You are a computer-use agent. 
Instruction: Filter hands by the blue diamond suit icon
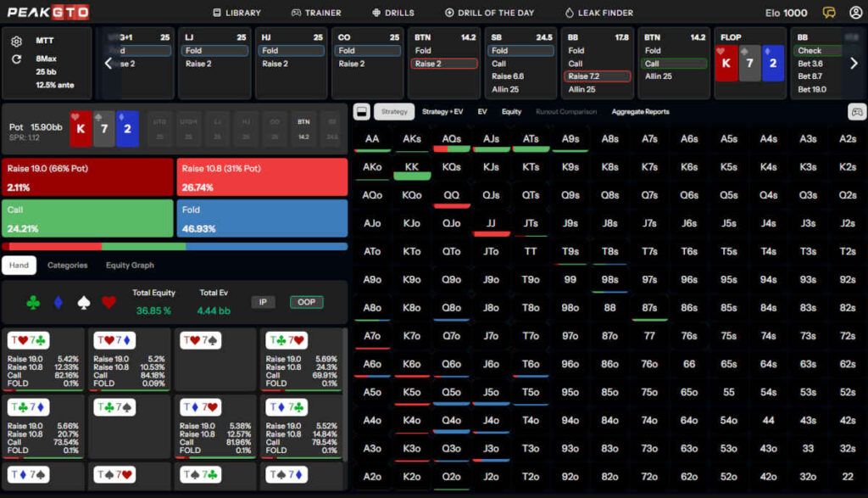coord(58,301)
